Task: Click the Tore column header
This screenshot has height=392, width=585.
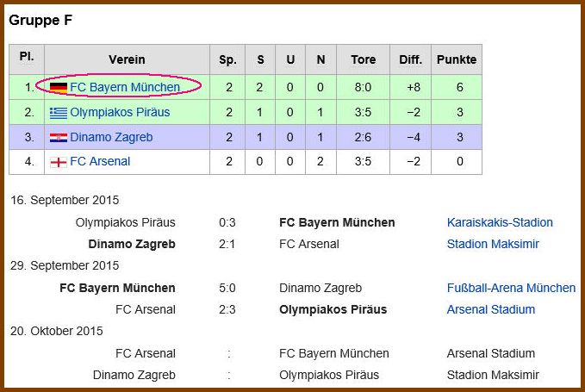Action: (363, 59)
